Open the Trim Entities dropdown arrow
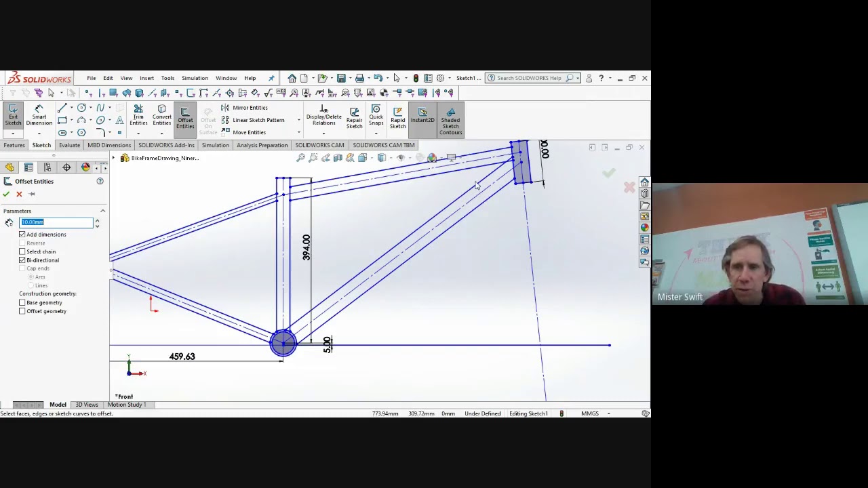The height and width of the screenshot is (488, 868). coord(138,133)
